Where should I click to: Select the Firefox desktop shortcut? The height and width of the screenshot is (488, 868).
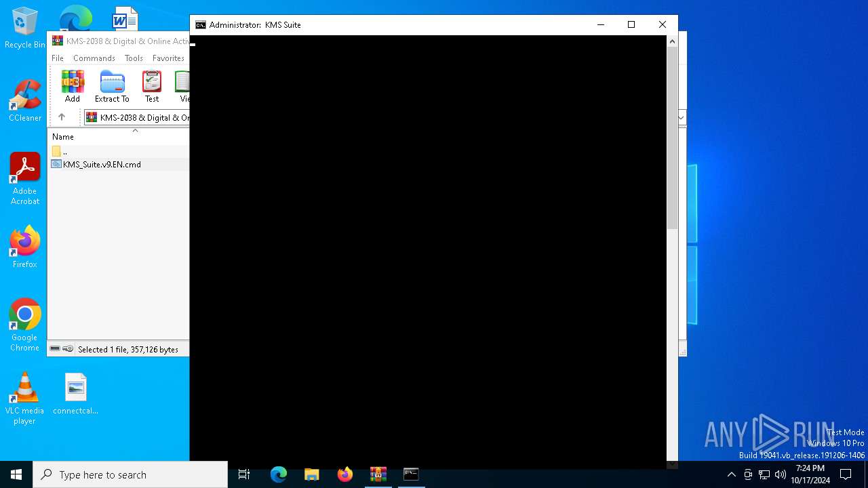(x=25, y=247)
